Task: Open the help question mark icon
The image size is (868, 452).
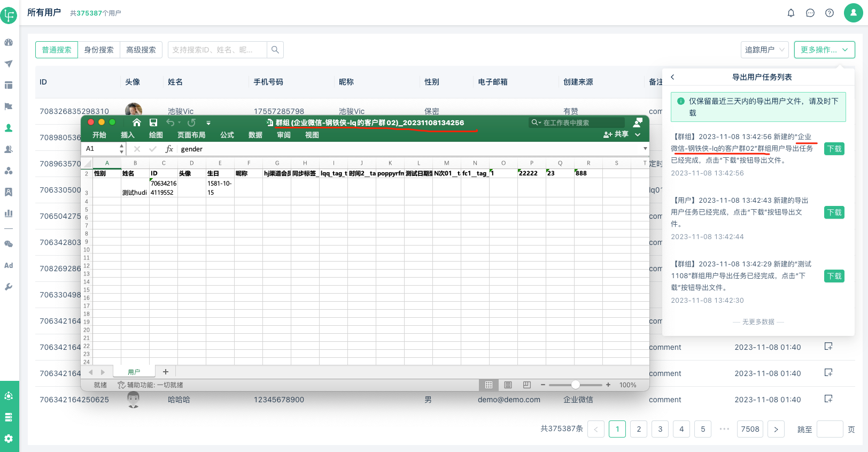Action: tap(830, 13)
